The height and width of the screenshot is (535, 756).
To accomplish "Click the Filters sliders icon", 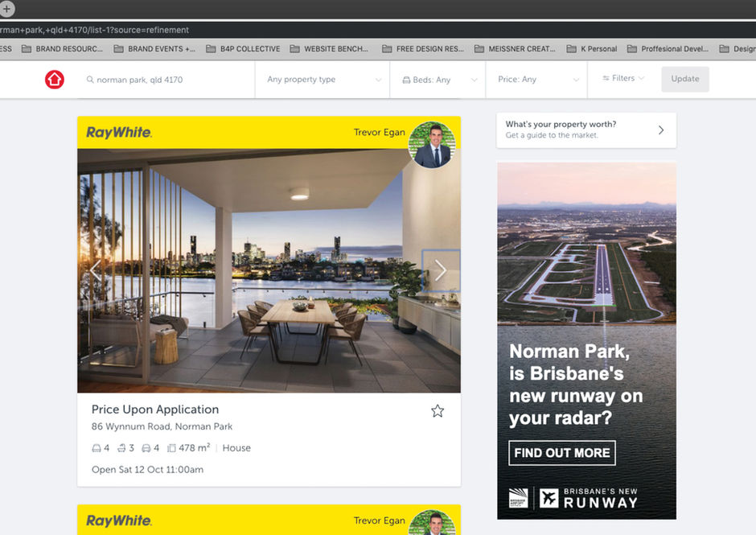I will (x=606, y=78).
